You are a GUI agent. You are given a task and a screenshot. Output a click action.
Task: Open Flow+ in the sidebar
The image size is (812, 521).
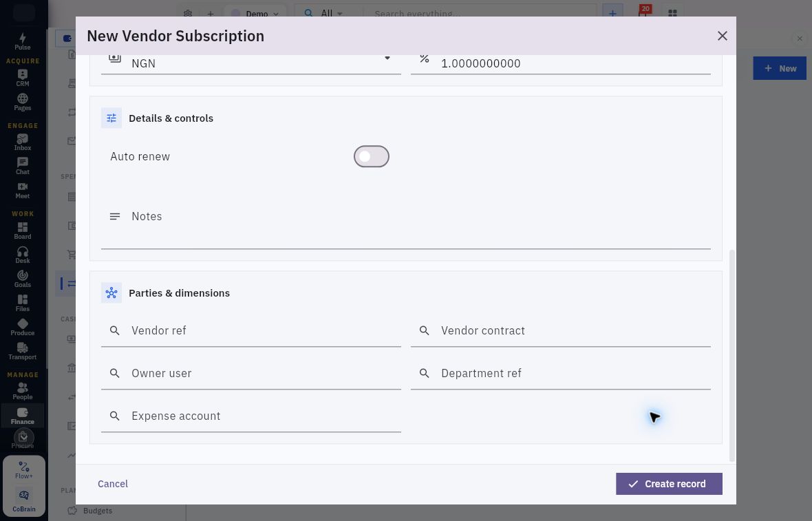click(24, 470)
